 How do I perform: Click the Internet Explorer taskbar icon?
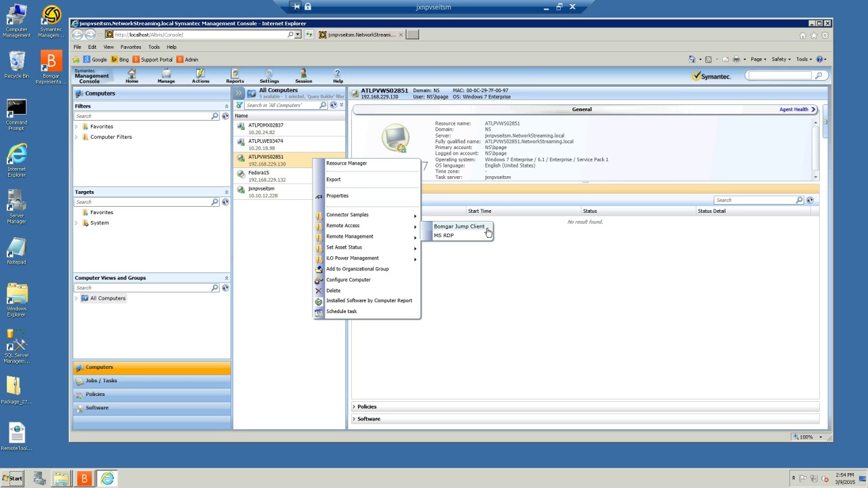pyautogui.click(x=107, y=479)
